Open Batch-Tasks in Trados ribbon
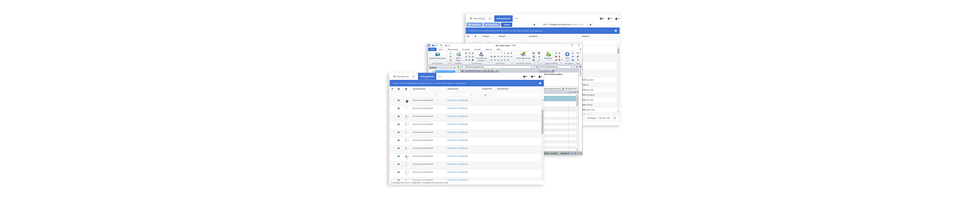The image size is (980, 198). pos(458,57)
